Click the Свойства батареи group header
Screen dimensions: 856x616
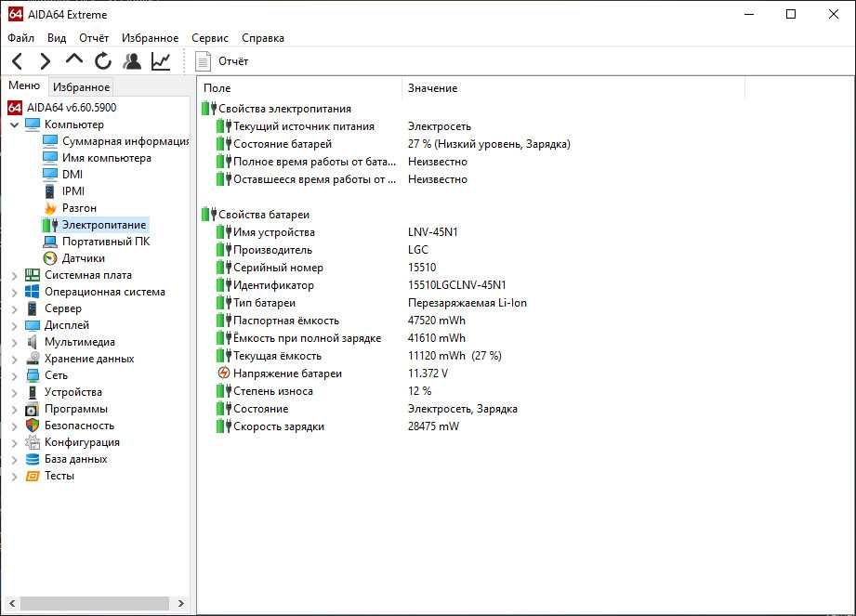pos(264,215)
